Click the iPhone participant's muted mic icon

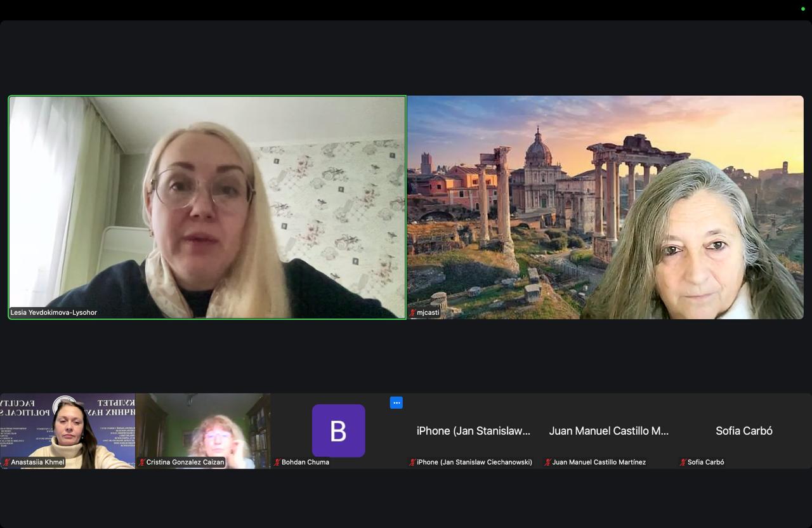pyautogui.click(x=412, y=463)
